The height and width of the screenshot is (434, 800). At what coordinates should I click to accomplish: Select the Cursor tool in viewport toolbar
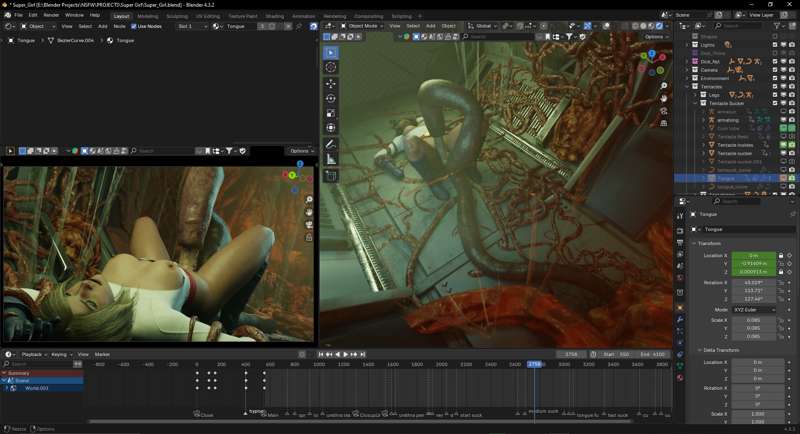(x=331, y=67)
